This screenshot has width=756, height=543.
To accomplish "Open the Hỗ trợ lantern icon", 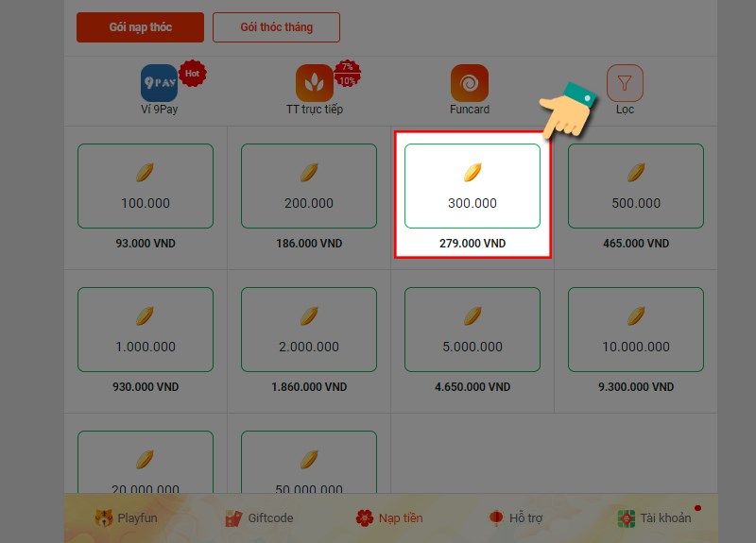I will pos(496,518).
